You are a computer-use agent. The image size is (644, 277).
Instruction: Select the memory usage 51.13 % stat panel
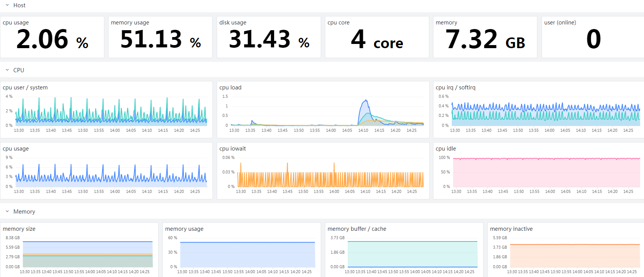(160, 37)
